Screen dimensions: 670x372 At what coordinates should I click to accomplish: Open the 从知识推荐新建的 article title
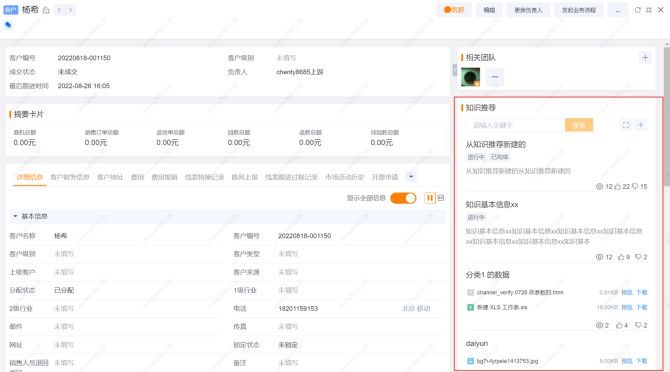pos(495,144)
